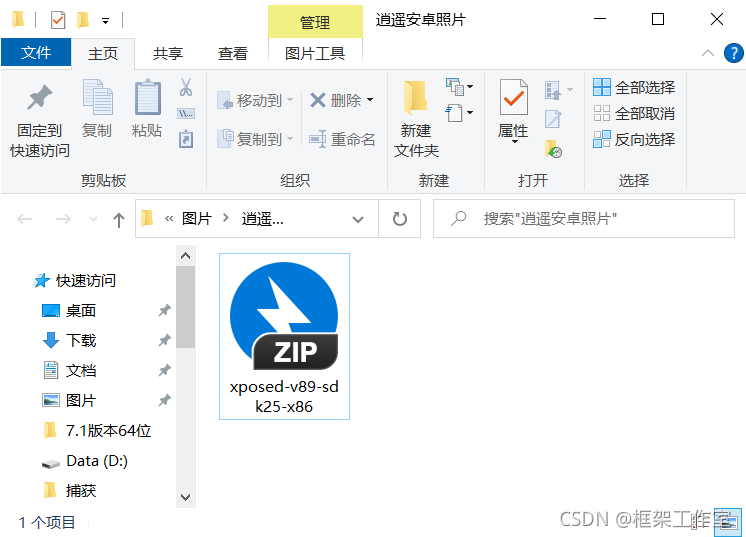Open Documents (文档) in the sidebar
Screen dimensions: 746x537
69,371
